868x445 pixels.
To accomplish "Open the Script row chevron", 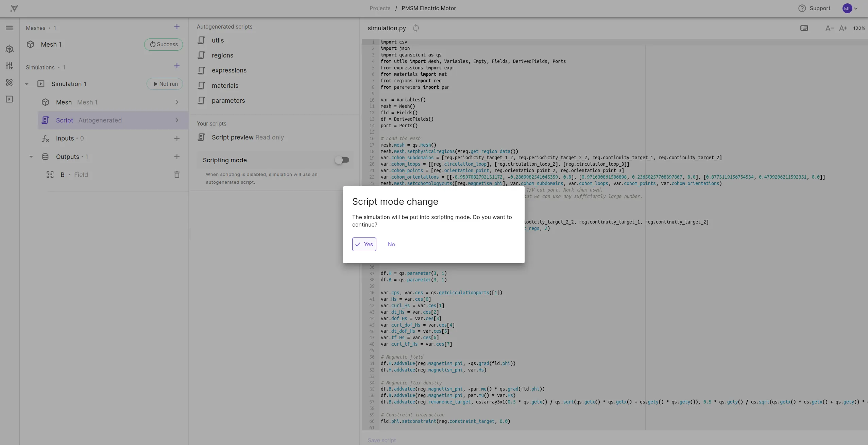I will 177,120.
